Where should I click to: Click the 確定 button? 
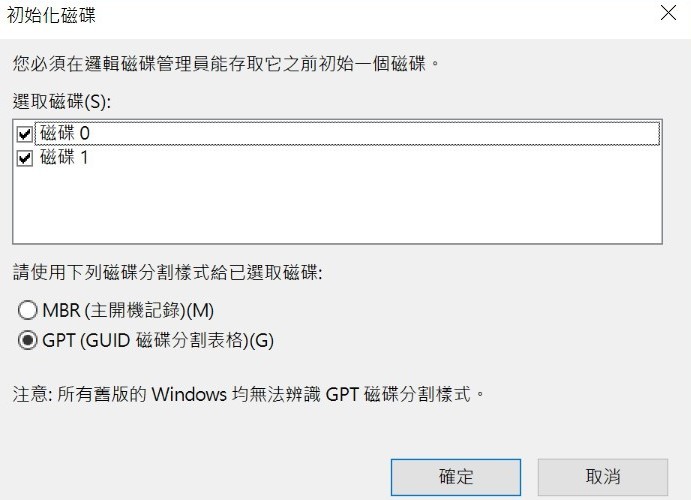(455, 476)
